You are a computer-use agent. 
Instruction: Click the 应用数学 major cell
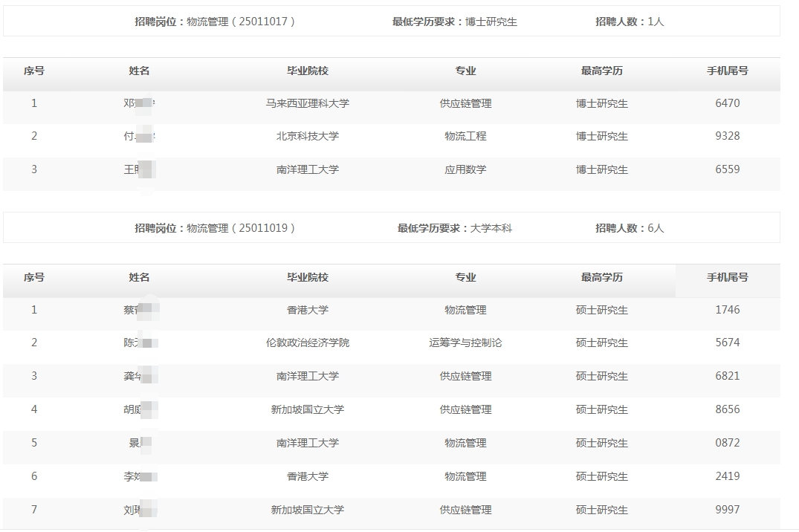click(x=465, y=169)
